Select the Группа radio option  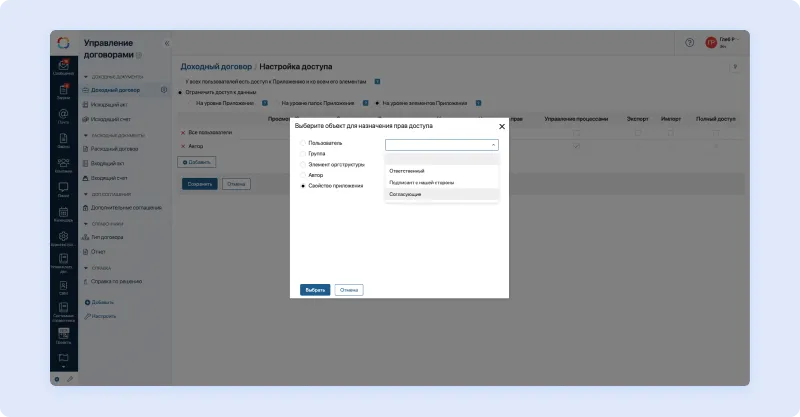click(303, 154)
